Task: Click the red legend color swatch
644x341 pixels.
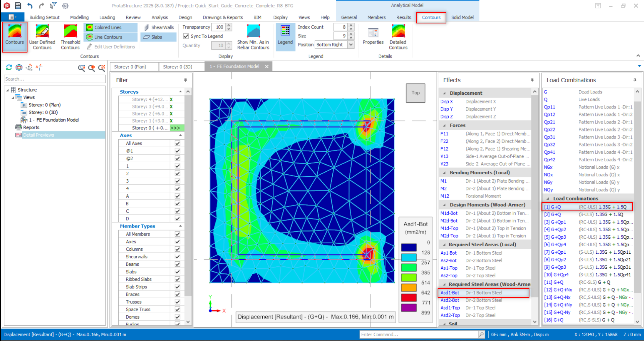Action: [409, 297]
